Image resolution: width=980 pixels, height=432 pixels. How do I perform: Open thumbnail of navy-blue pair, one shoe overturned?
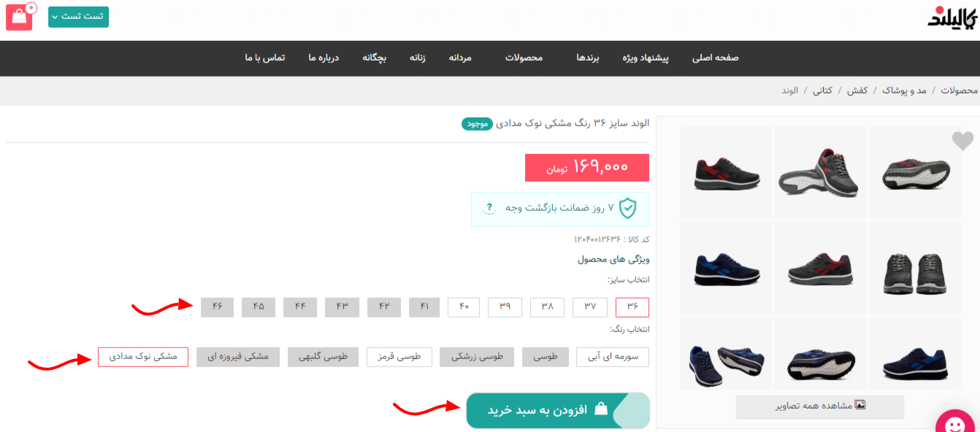point(726,354)
